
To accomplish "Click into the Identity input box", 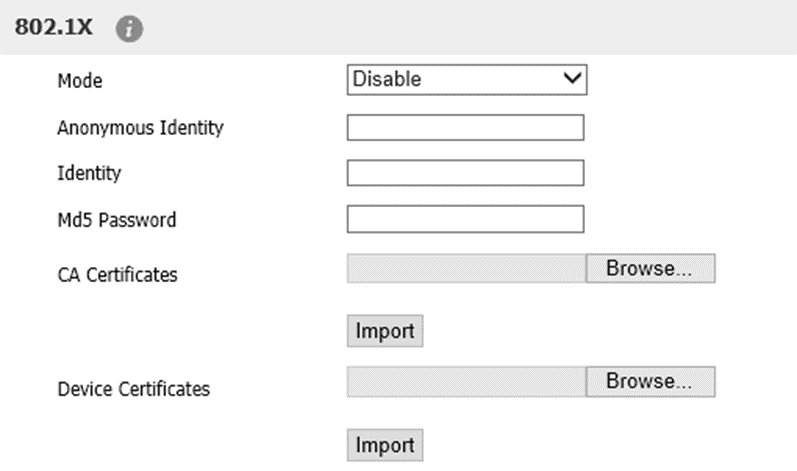I will click(465, 173).
